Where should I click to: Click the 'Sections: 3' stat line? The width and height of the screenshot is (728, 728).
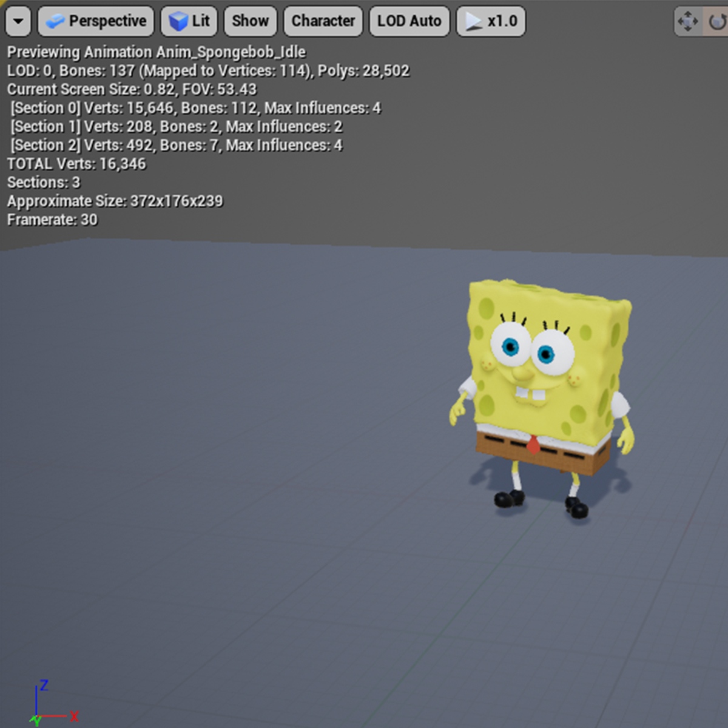coord(43,183)
